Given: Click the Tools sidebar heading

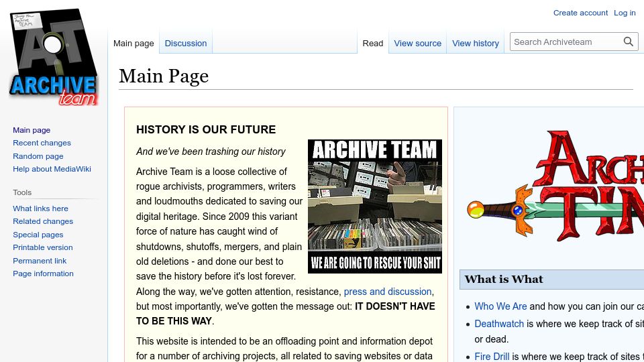Looking at the screenshot, I should [x=22, y=192].
